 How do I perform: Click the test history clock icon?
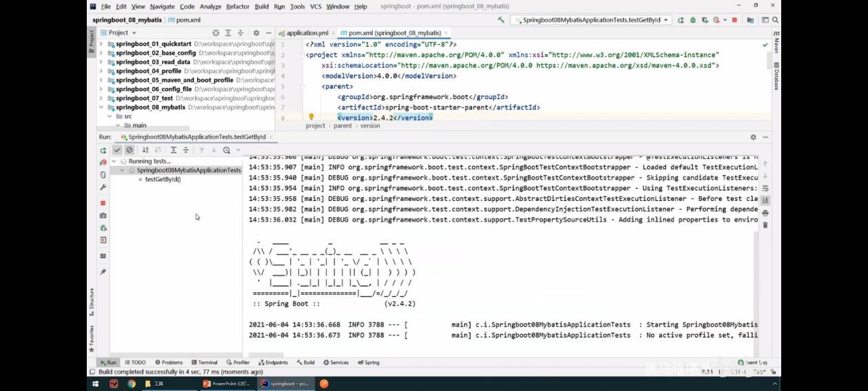tap(226, 150)
